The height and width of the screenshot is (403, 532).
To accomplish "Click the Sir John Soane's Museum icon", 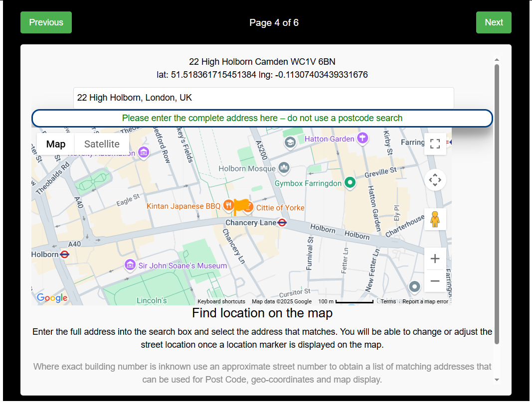I will tap(130, 266).
